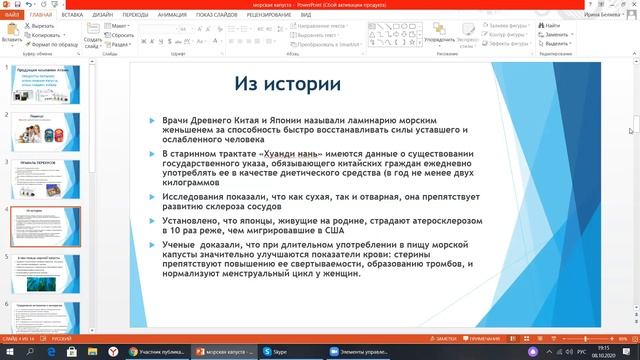Select the triangle shape in shapes gallery
Viewport: 640px width, 360px height.
click(x=372, y=34)
